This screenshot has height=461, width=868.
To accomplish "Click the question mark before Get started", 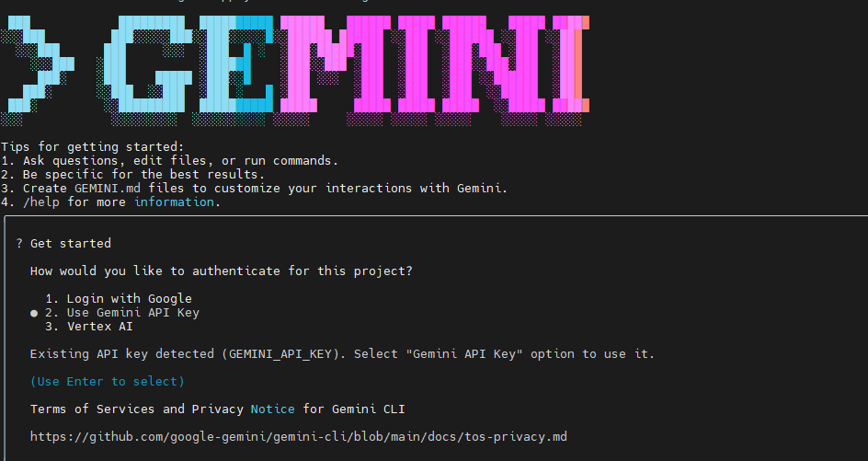I will coord(18,244).
